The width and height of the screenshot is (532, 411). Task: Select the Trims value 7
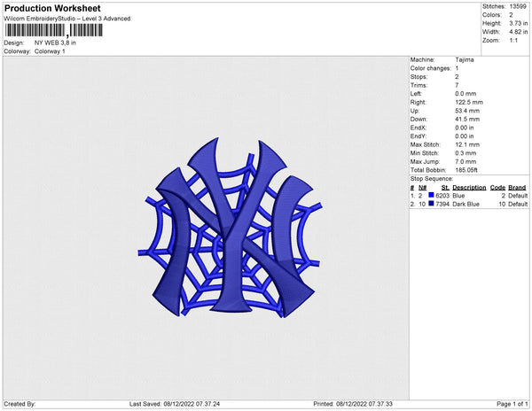pyautogui.click(x=457, y=85)
